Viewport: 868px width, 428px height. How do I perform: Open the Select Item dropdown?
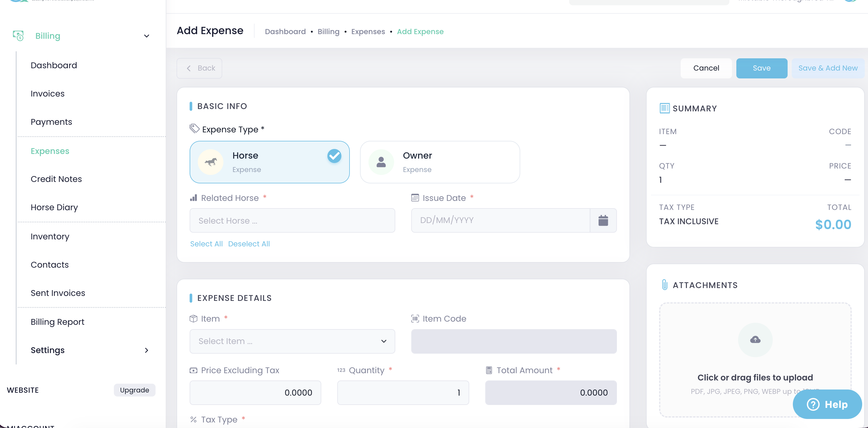click(x=292, y=341)
